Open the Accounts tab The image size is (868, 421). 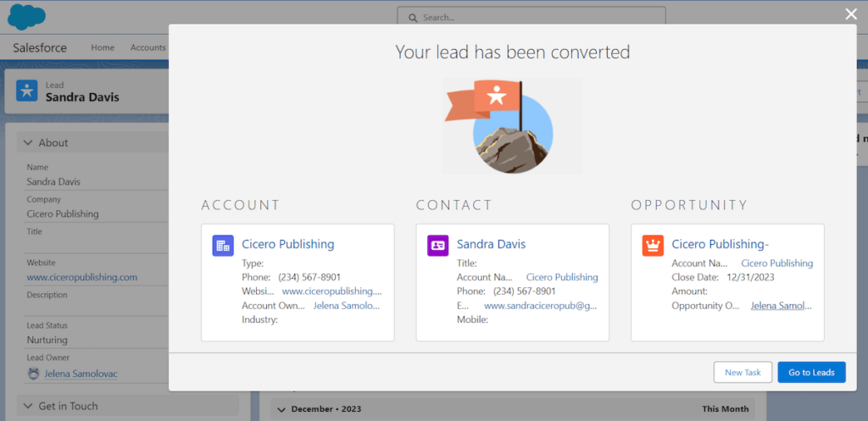click(148, 47)
